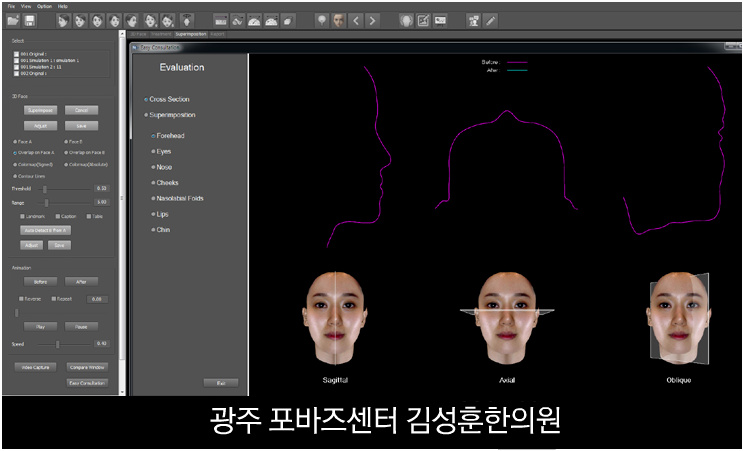Click the Threshold slider handle
Image resolution: width=743 pixels, height=451 pixels.
click(x=45, y=189)
